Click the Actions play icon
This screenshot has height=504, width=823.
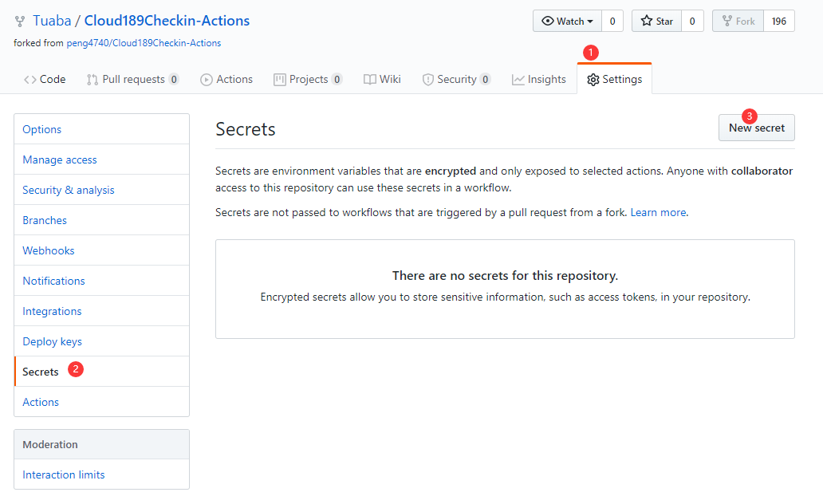207,80
